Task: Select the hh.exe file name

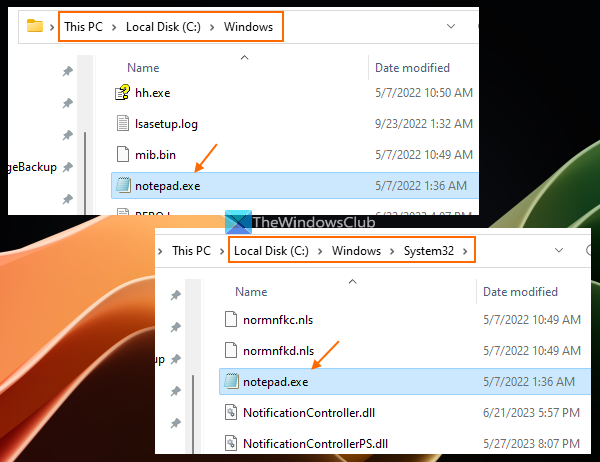Action: [153, 93]
